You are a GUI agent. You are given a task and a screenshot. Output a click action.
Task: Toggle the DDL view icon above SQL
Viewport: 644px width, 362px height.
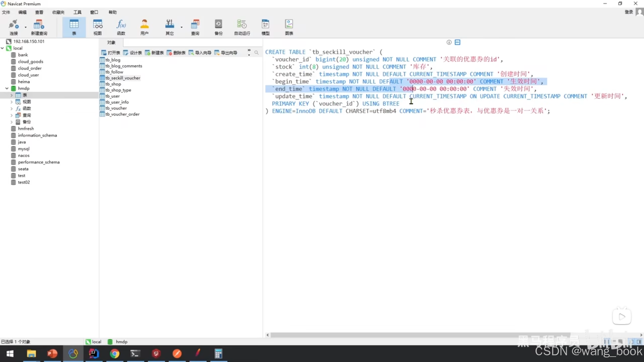click(458, 42)
